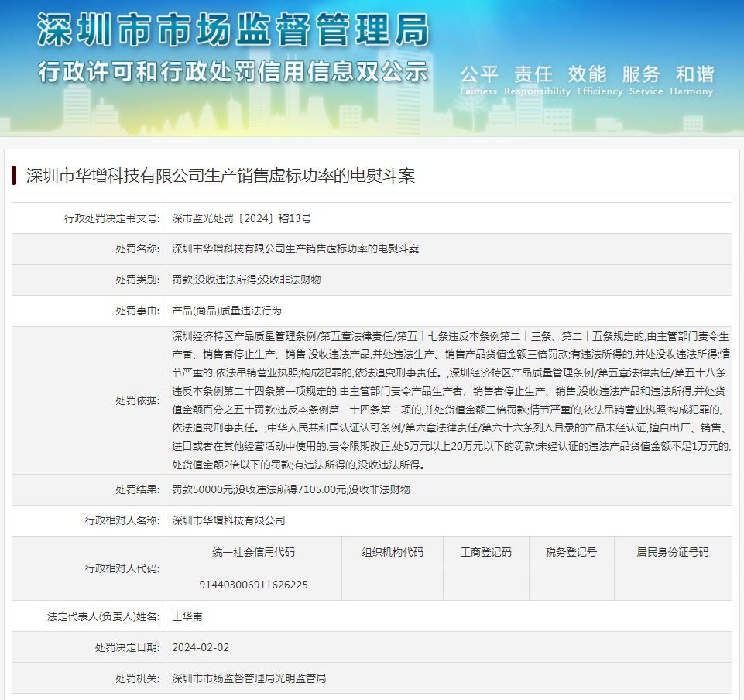Click the legal representative name 王华甫
Screen dimensions: 744x700
pyautogui.click(x=187, y=616)
